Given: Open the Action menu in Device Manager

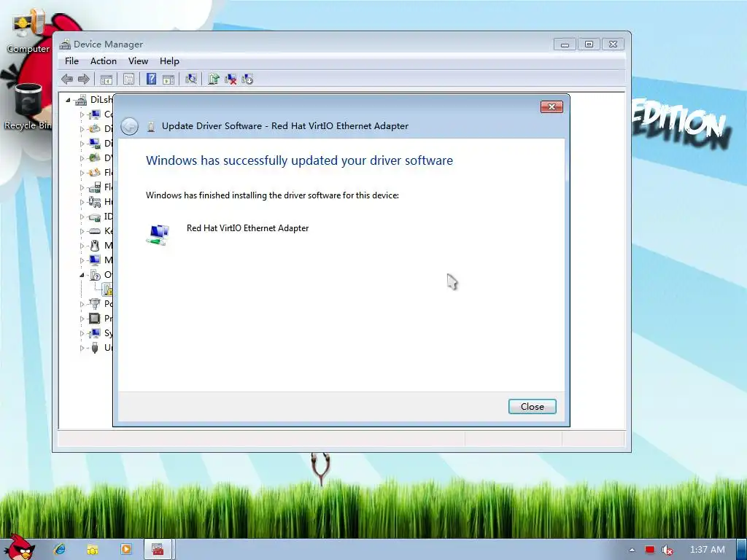Looking at the screenshot, I should [x=104, y=61].
